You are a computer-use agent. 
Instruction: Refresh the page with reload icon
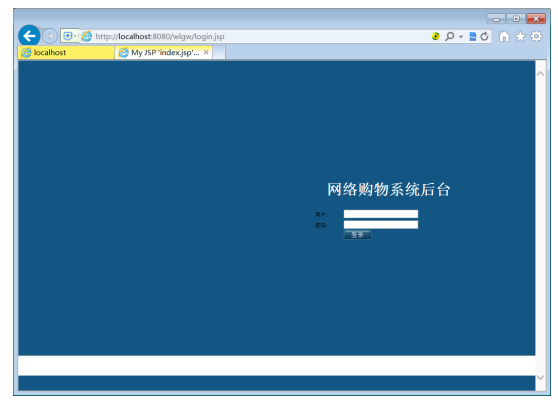[x=484, y=36]
